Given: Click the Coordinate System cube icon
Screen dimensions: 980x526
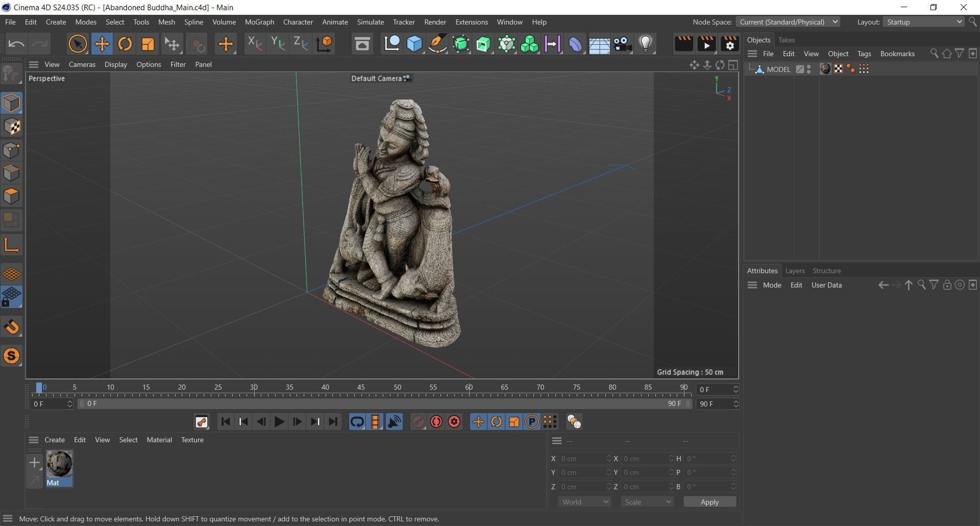Looking at the screenshot, I should [x=325, y=44].
